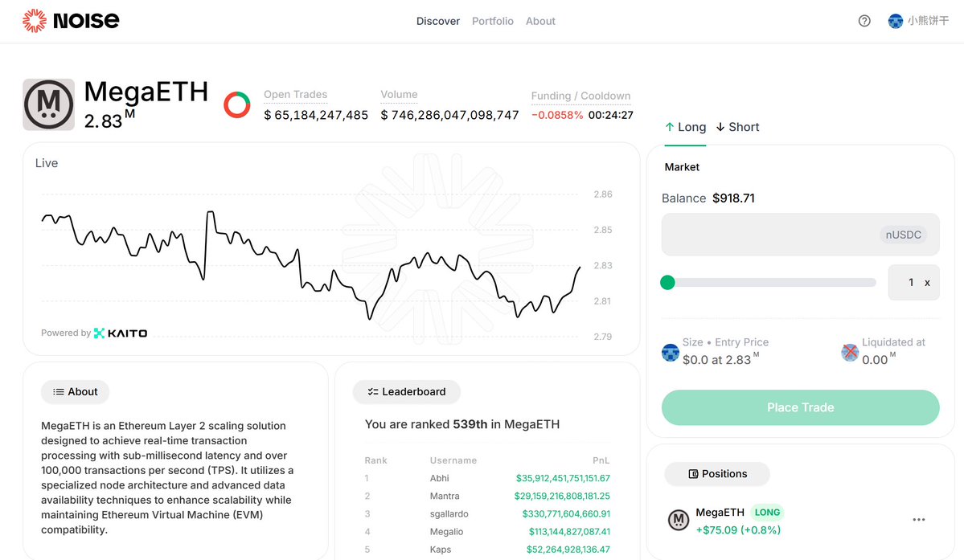Click the 00:24:27 cooldown timer
The height and width of the screenshot is (560, 964).
pos(610,115)
